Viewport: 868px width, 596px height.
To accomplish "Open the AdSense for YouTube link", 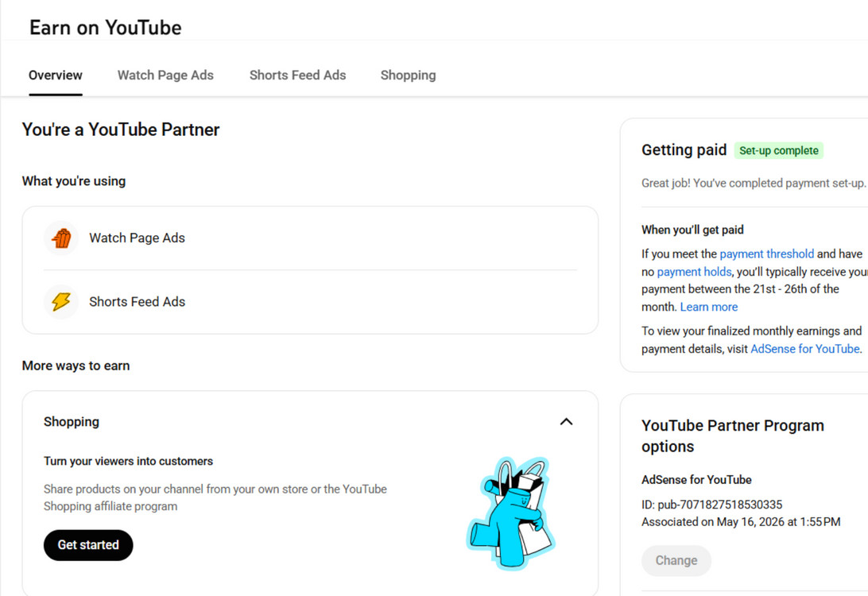I will pyautogui.click(x=805, y=349).
